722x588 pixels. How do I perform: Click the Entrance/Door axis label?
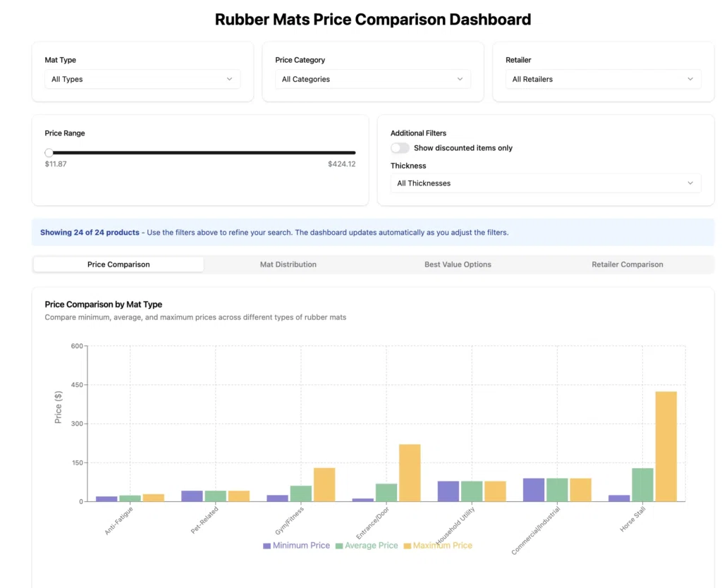pyautogui.click(x=372, y=522)
